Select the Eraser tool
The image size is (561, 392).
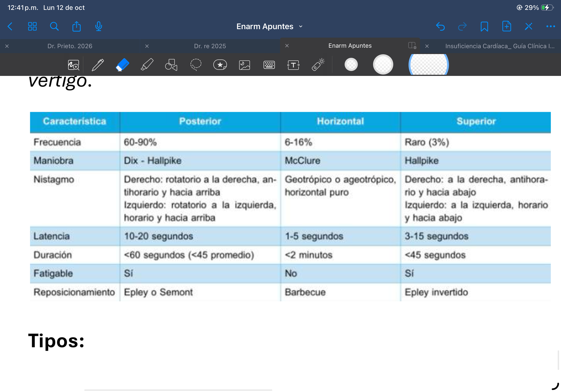[122, 65]
